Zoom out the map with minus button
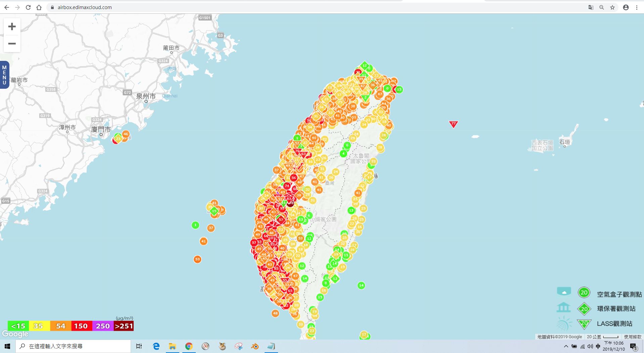The width and height of the screenshot is (644, 353). click(12, 44)
